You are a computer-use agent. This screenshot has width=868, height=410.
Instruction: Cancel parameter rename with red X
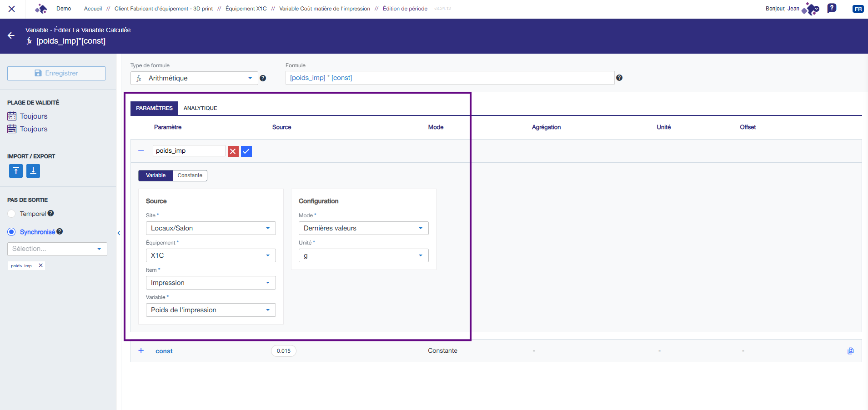233,151
